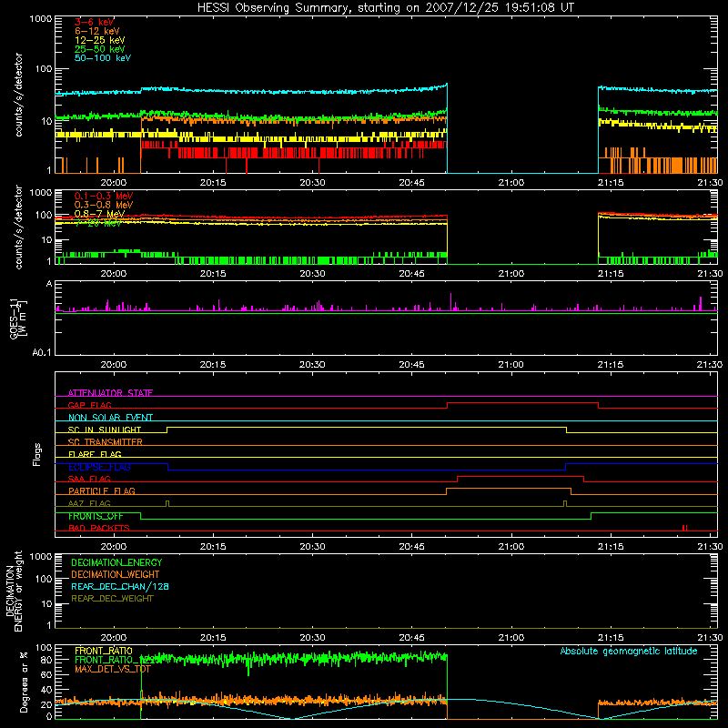Click the A0.1 tick label on the GOES panel
This screenshot has width=728, height=728.
coord(42,353)
